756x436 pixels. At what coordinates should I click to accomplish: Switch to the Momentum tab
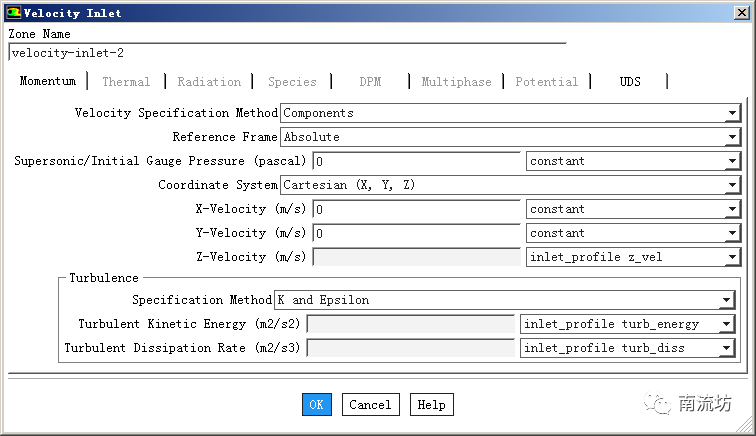[47, 82]
